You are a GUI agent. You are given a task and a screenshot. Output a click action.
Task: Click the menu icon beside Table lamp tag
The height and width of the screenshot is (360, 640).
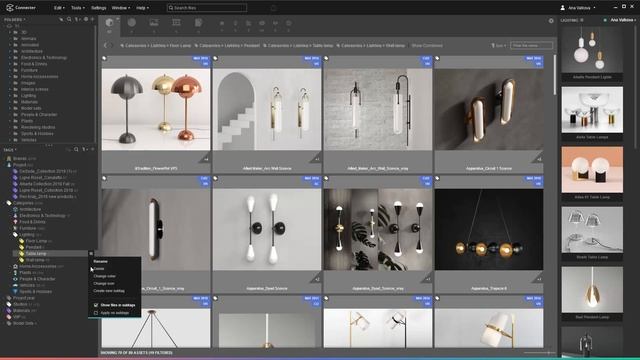pyautogui.click(x=91, y=253)
